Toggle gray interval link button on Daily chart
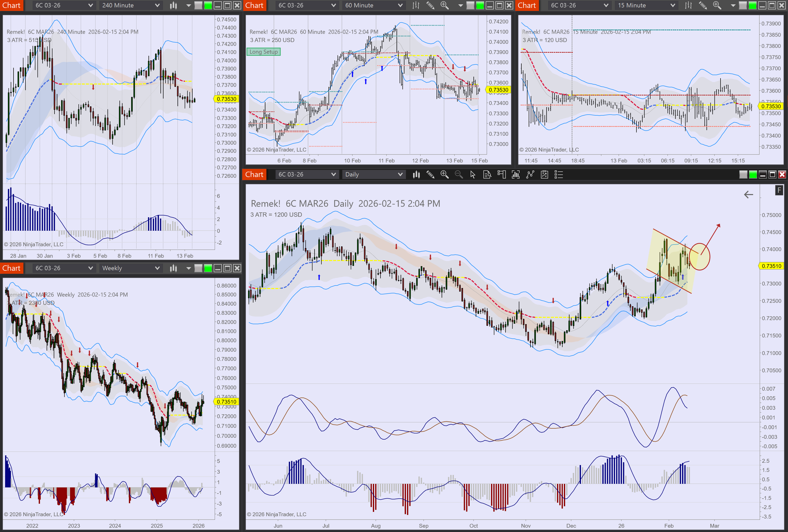Screen dimensions: 788x532 click(743, 175)
